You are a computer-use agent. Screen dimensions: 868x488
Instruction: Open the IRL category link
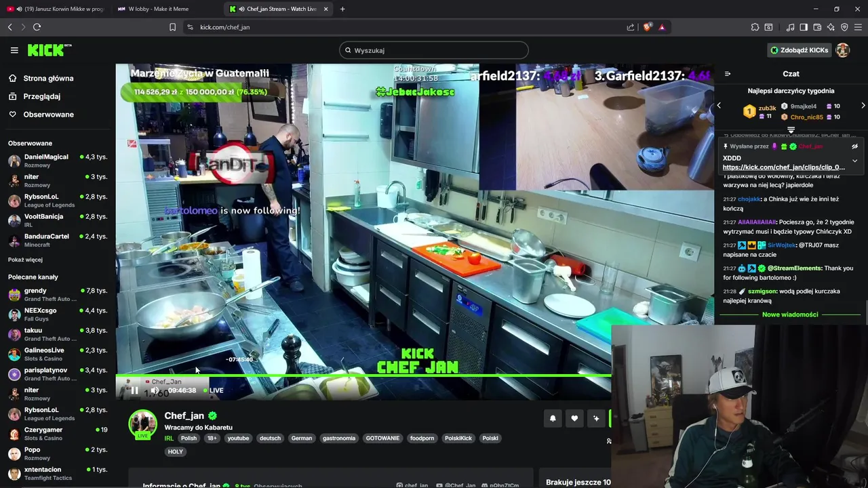pos(169,438)
